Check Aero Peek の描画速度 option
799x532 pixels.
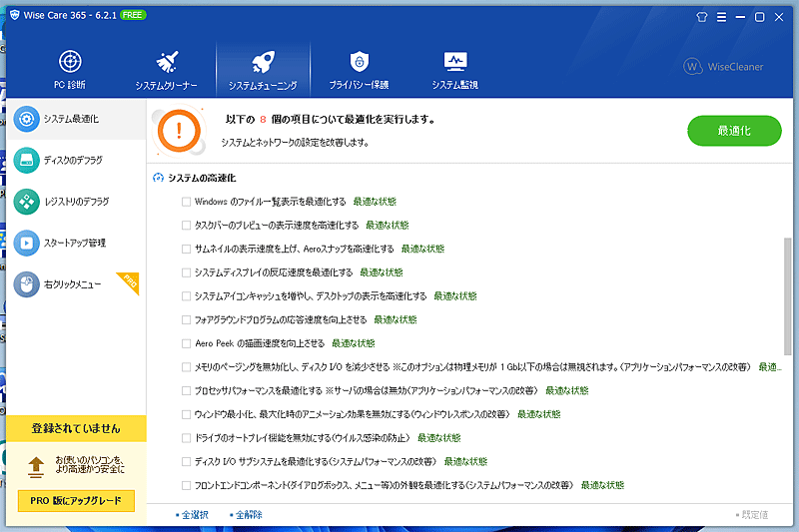(186, 343)
